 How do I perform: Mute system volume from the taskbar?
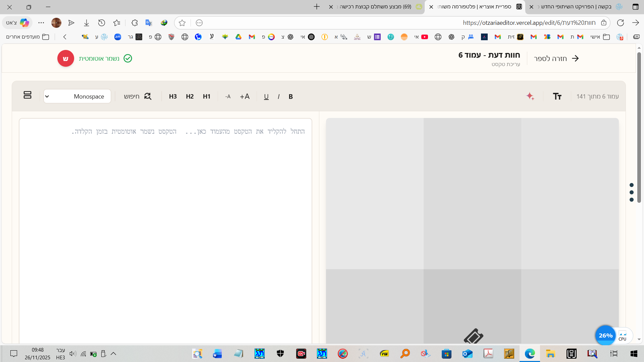tap(72, 354)
